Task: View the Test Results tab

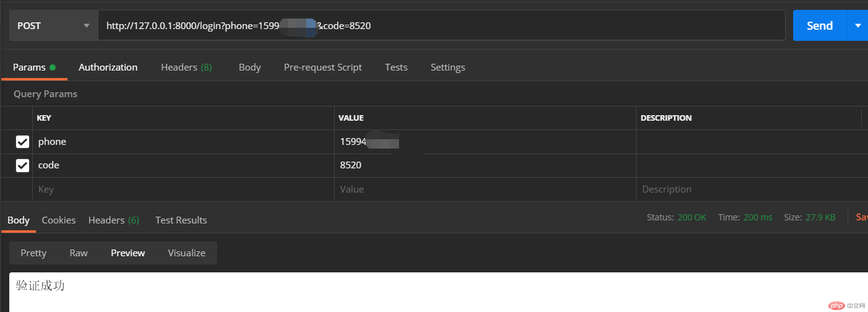Action: [x=181, y=220]
